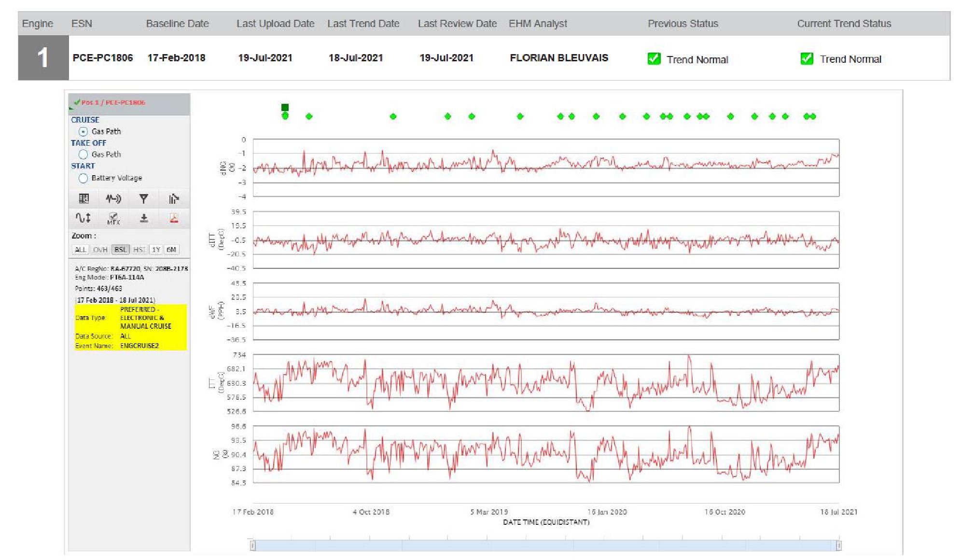
Task: Select the Take Off Gas Path option
Action: click(83, 154)
